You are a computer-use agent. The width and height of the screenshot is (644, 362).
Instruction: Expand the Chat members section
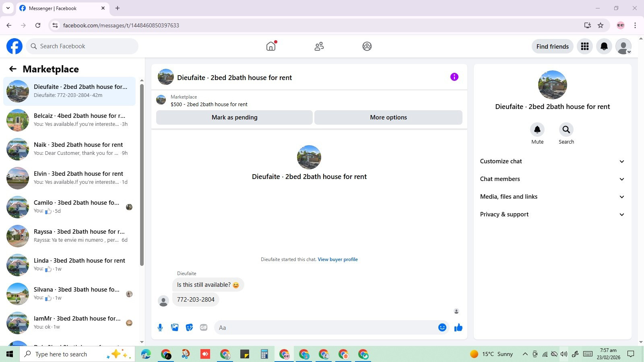tap(553, 179)
